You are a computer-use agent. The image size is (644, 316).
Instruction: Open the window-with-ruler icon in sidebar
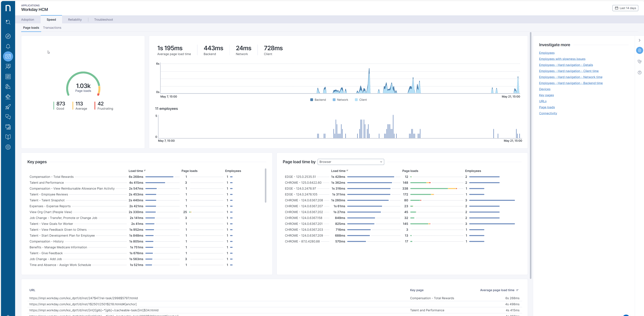coord(8,127)
